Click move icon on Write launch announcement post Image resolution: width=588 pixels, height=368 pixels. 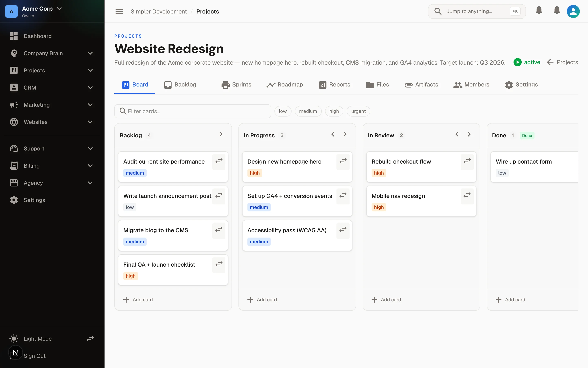click(219, 195)
